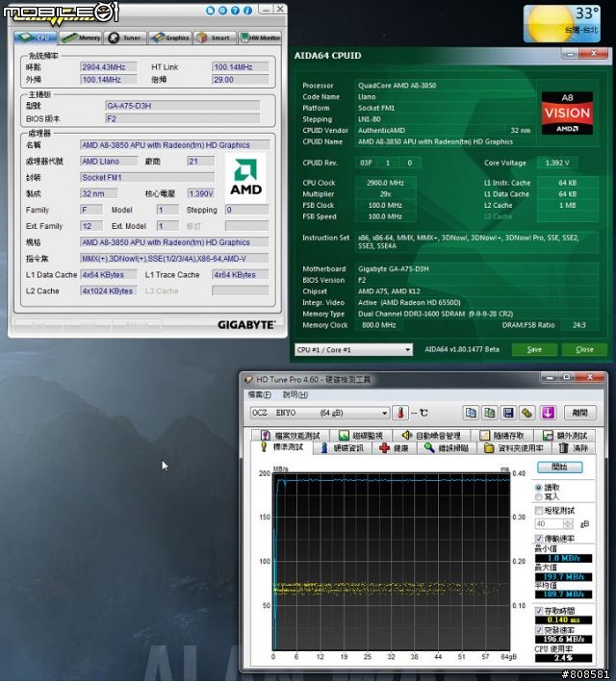This screenshot has height=682, width=616.
Task: Open the 隨機存取 tab
Action: [x=502, y=436]
